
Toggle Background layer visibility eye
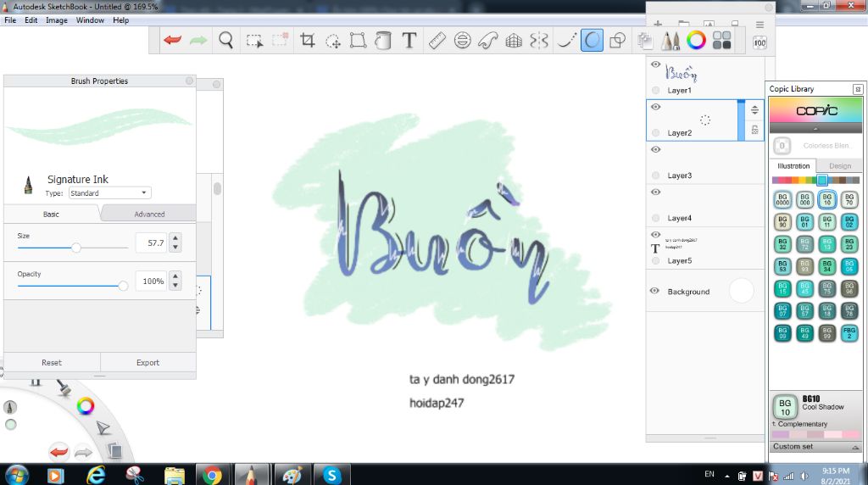654,291
